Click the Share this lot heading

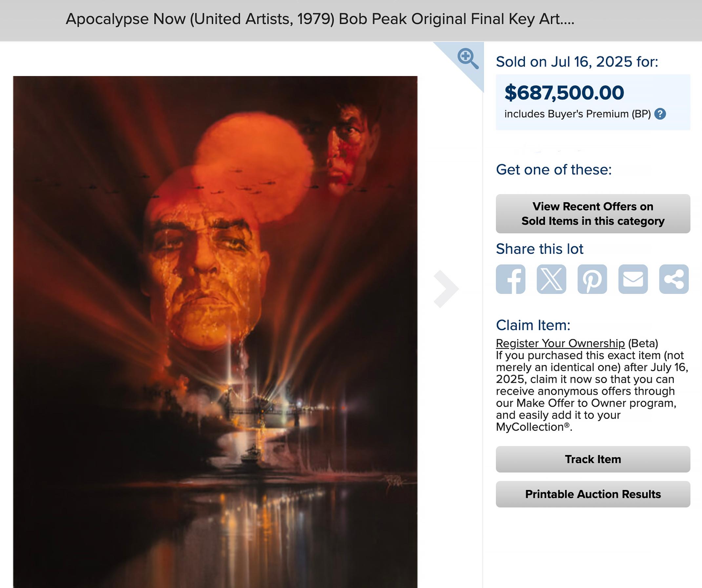tap(540, 249)
